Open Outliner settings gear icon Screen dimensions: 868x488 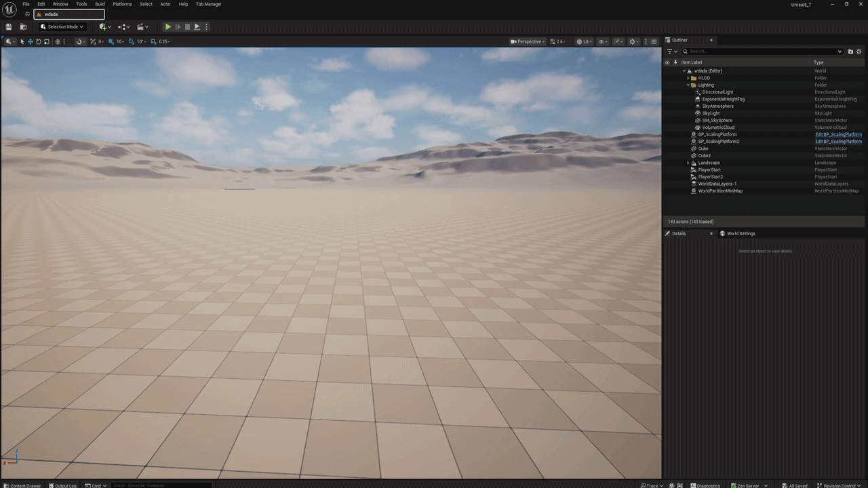pos(859,52)
